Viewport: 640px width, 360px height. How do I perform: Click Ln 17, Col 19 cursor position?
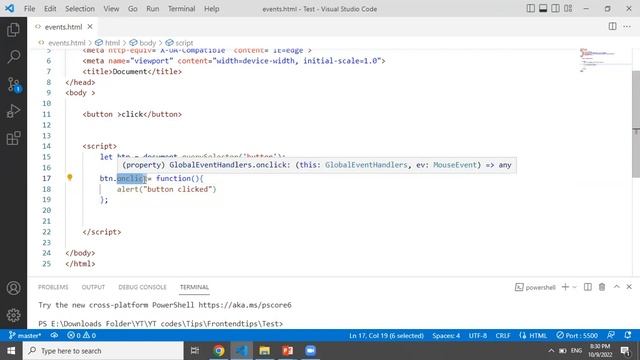386,336
